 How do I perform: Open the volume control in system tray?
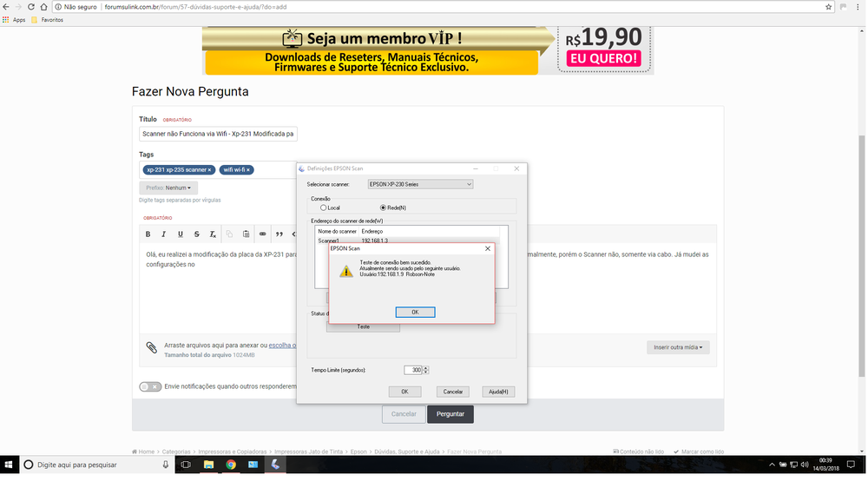(x=805, y=465)
